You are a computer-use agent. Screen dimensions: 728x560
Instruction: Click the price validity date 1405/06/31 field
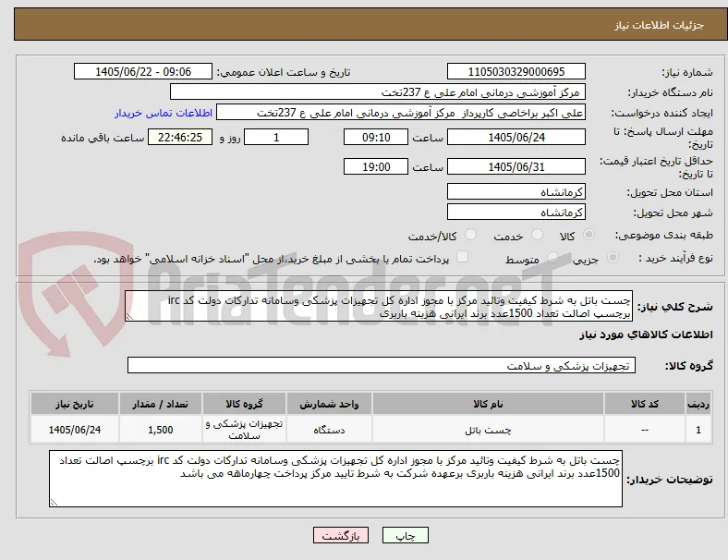click(x=516, y=166)
